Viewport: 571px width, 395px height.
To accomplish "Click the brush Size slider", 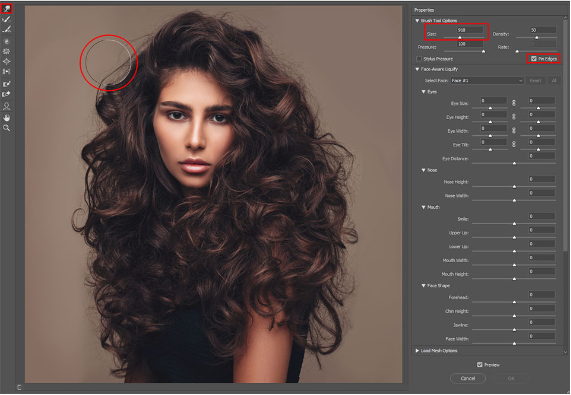I will coord(464,37).
